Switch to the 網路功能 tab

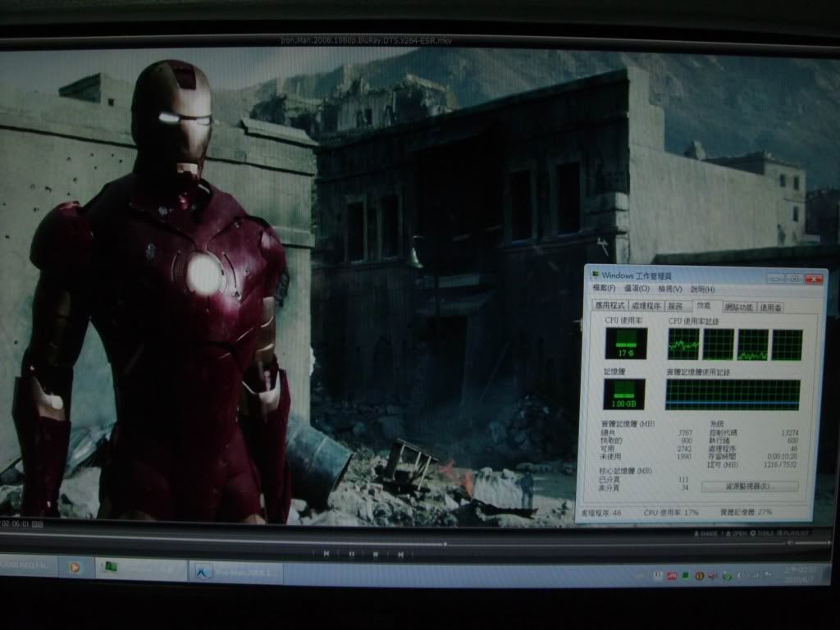[x=737, y=307]
